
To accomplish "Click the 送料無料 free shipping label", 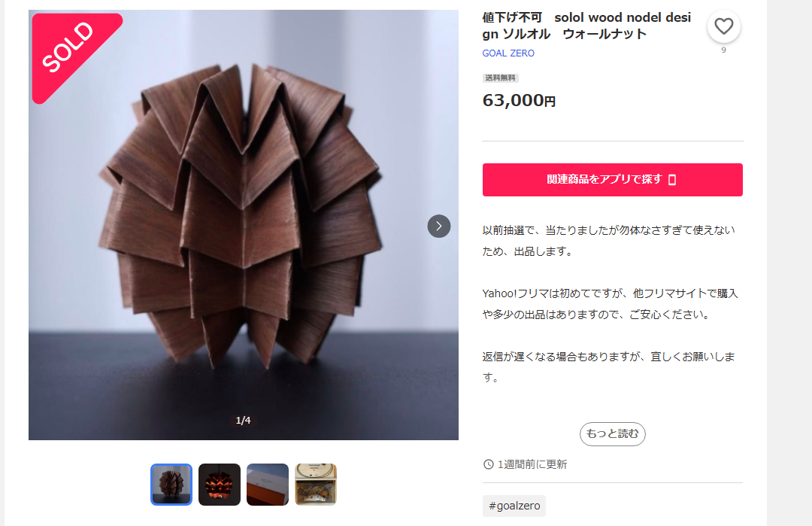I will click(500, 78).
